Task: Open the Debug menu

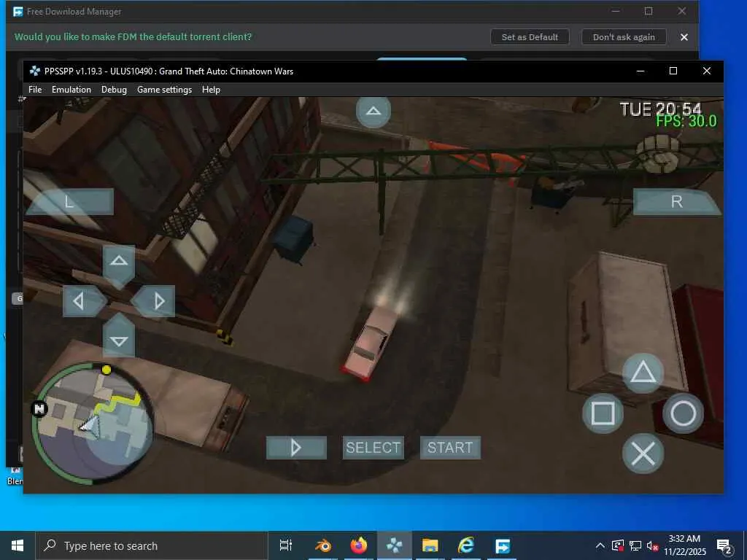Action: (x=114, y=90)
